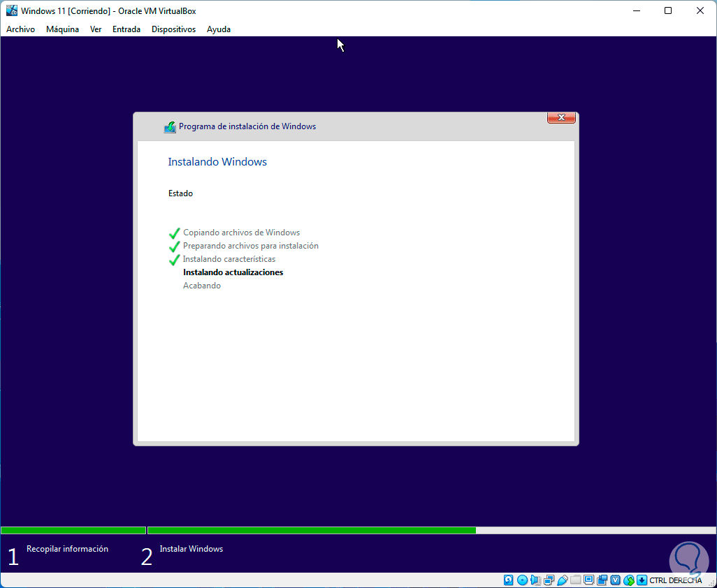This screenshot has height=588, width=717.
Task: Click the USB devices status icon
Action: point(563,580)
